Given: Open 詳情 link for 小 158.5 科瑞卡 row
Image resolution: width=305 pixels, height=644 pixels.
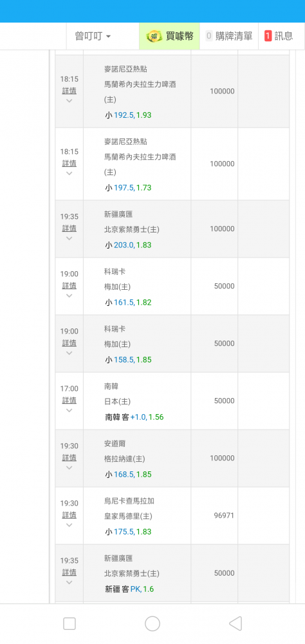Looking at the screenshot, I should (x=69, y=343).
